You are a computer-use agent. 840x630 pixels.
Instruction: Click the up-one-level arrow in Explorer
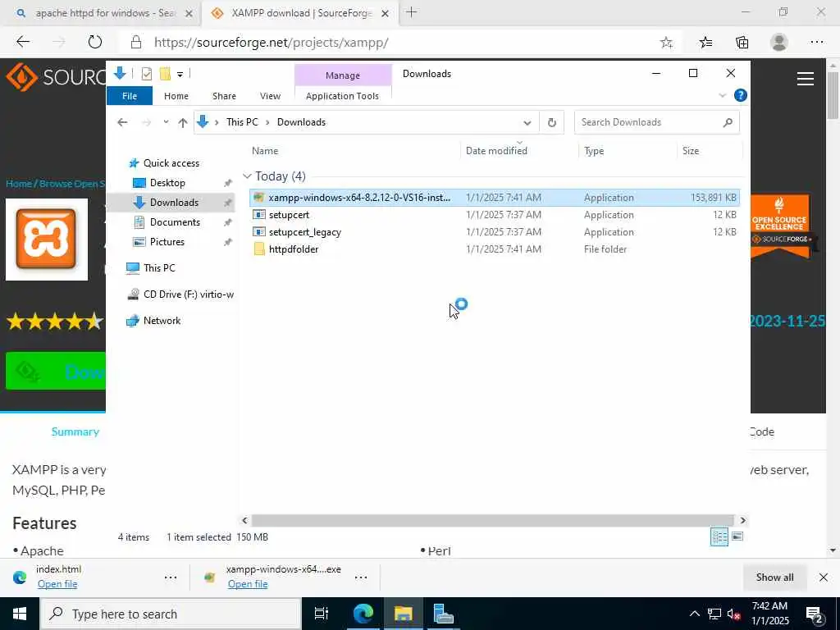[183, 123]
